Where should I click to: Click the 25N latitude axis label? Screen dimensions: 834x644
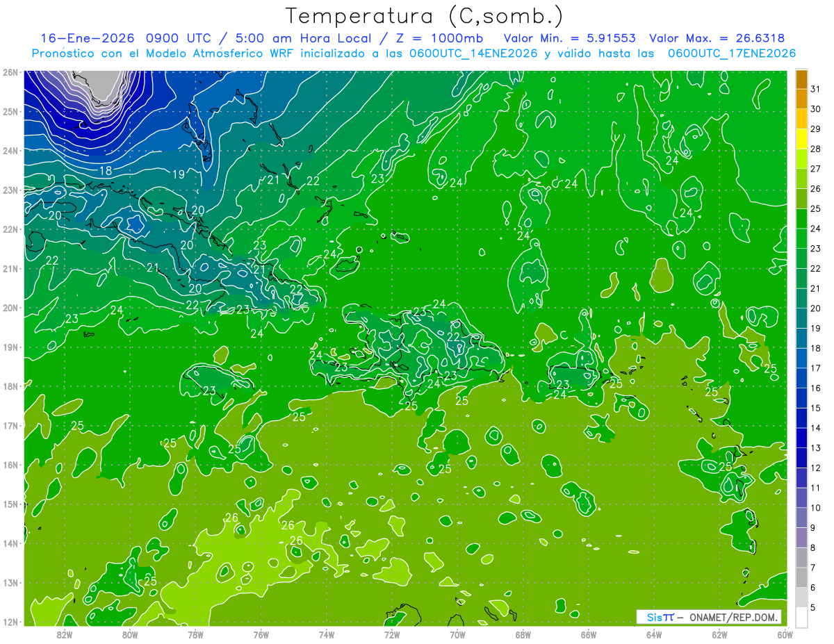point(10,111)
